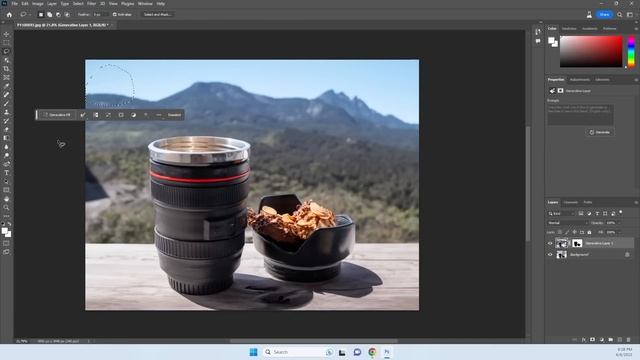Open the workspace switcher icon
640x360 pixels.
630,14
